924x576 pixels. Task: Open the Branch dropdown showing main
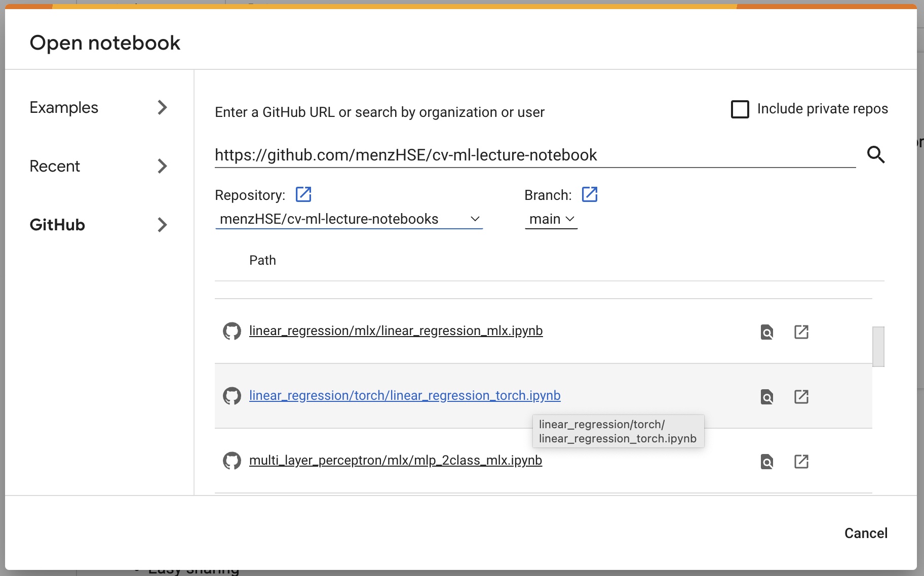[x=551, y=219]
